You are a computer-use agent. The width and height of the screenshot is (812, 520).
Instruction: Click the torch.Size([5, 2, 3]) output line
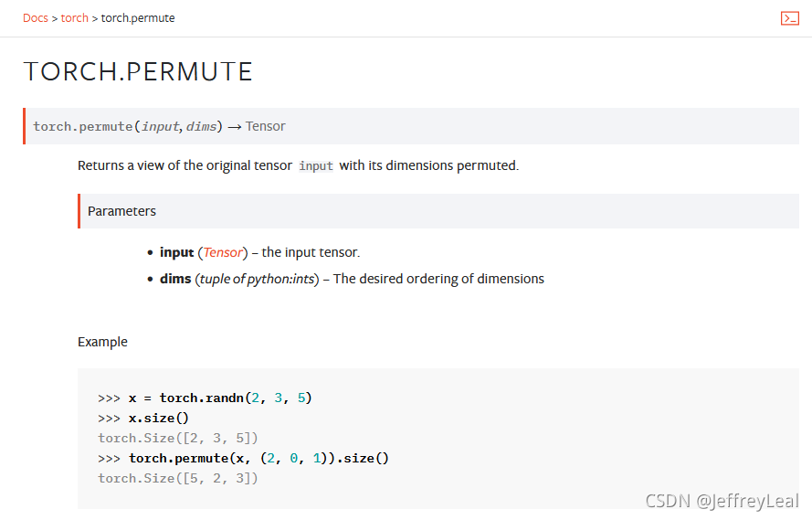click(x=177, y=478)
